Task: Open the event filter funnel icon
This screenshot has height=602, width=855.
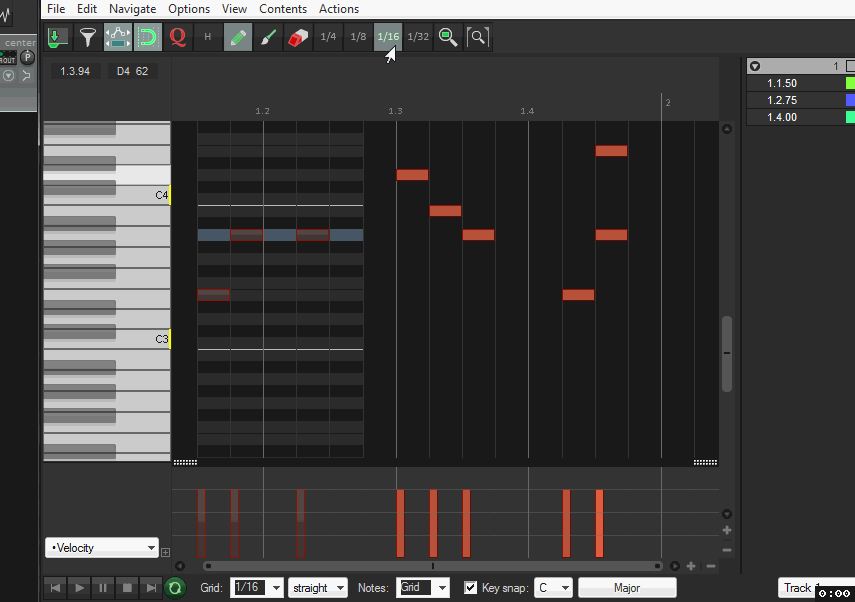Action: [x=87, y=37]
